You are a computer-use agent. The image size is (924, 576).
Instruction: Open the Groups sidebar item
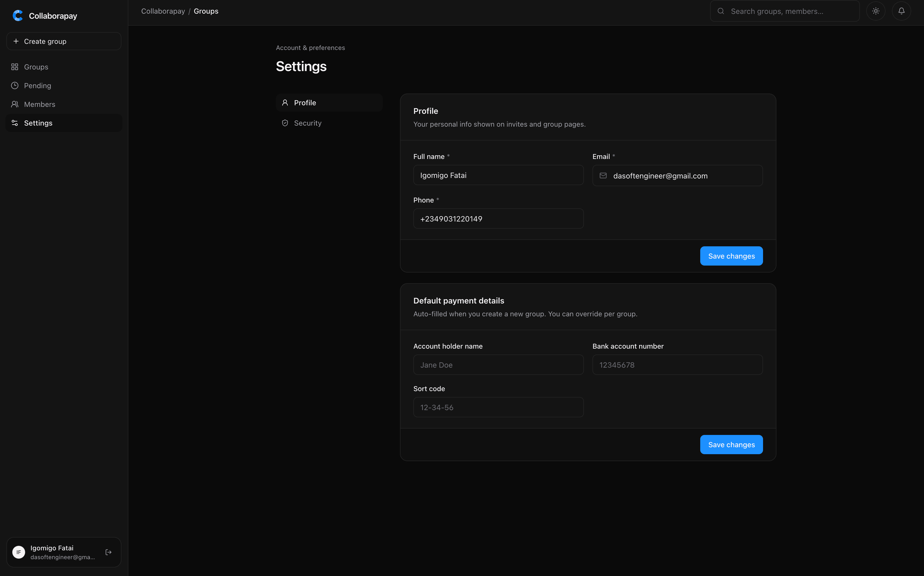pos(64,67)
